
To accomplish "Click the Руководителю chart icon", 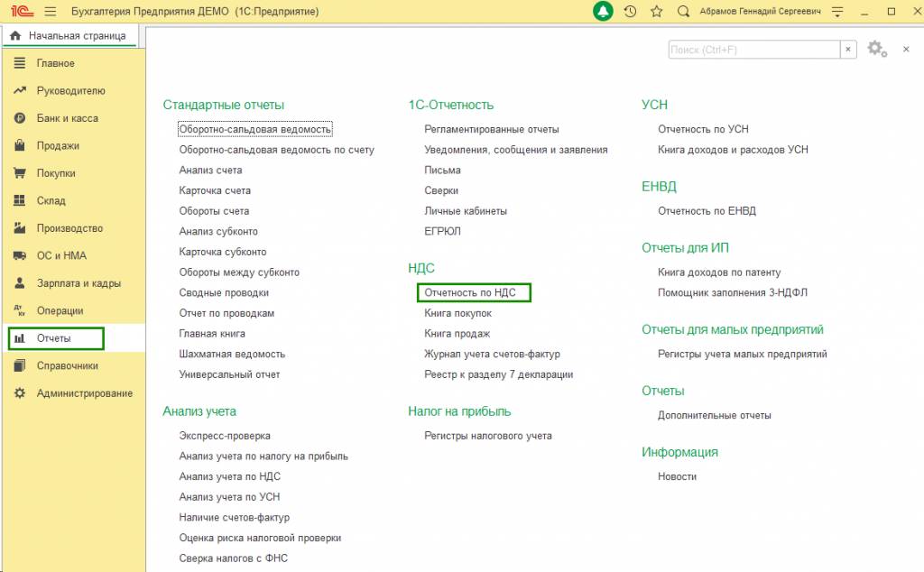I will 20,91.
